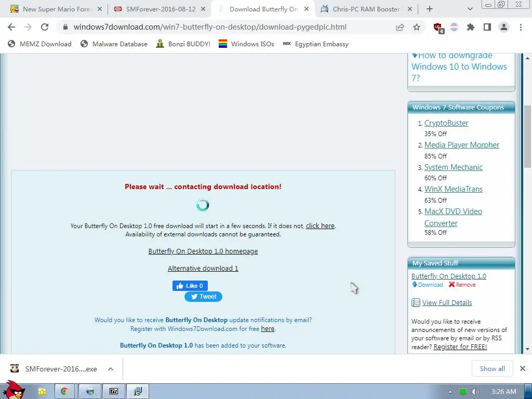Expand the SMForever download options chevron

click(111, 369)
